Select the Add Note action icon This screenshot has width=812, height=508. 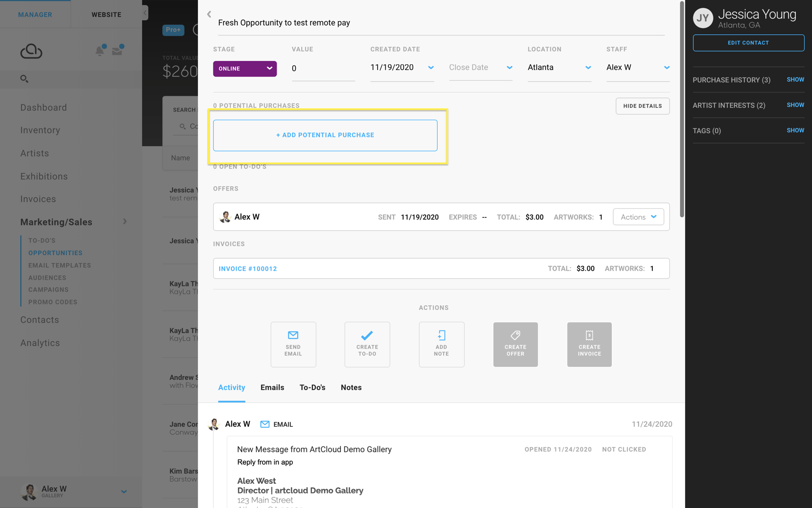point(441,344)
